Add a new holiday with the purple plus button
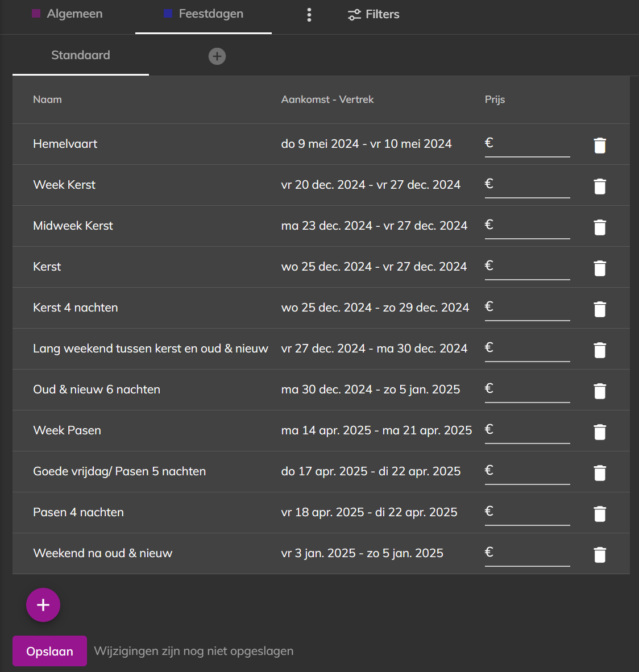 point(43,605)
